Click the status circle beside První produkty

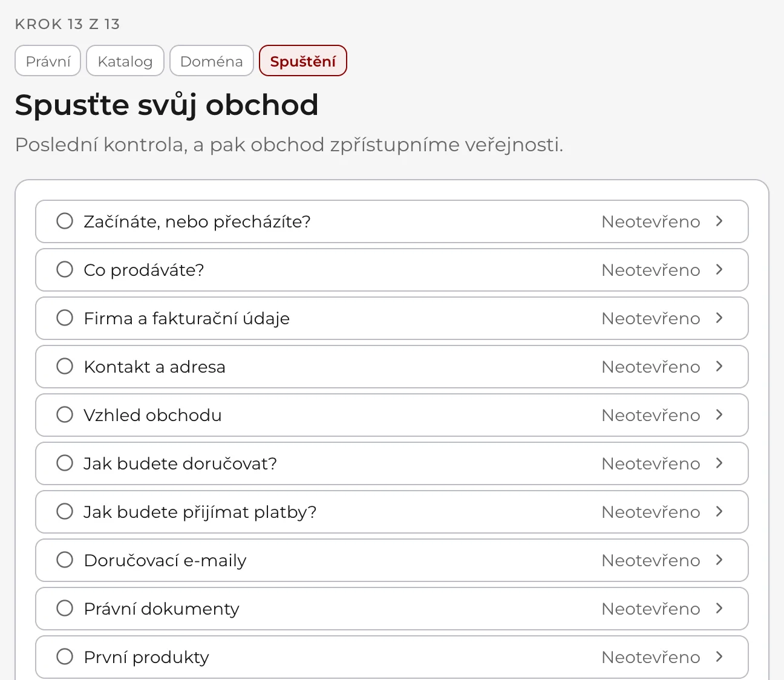coord(65,657)
